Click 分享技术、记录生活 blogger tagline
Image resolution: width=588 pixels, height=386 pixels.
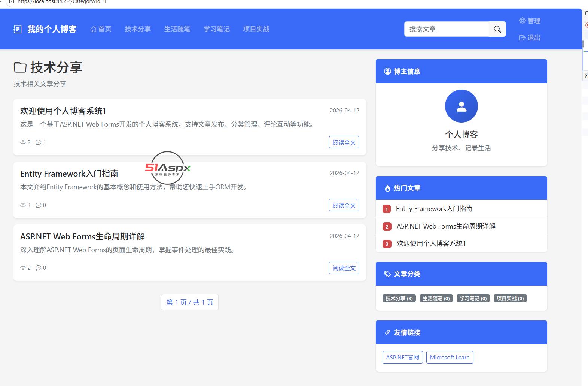click(x=461, y=148)
